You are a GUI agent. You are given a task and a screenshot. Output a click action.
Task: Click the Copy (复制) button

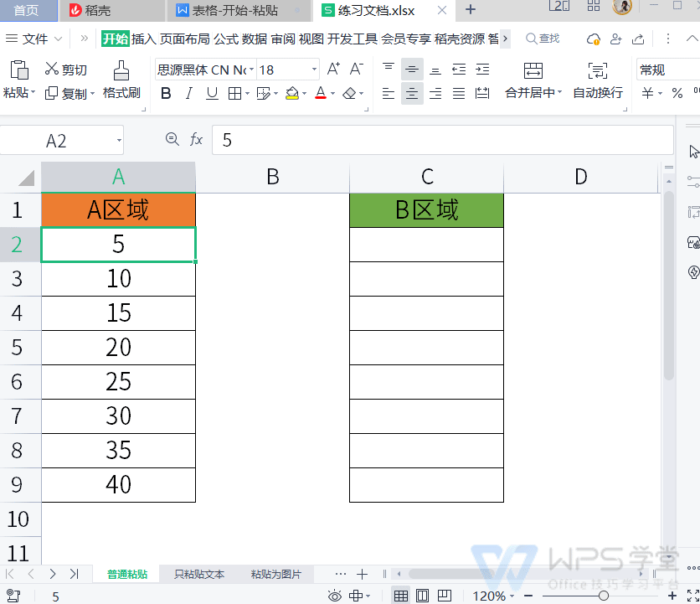[65, 93]
